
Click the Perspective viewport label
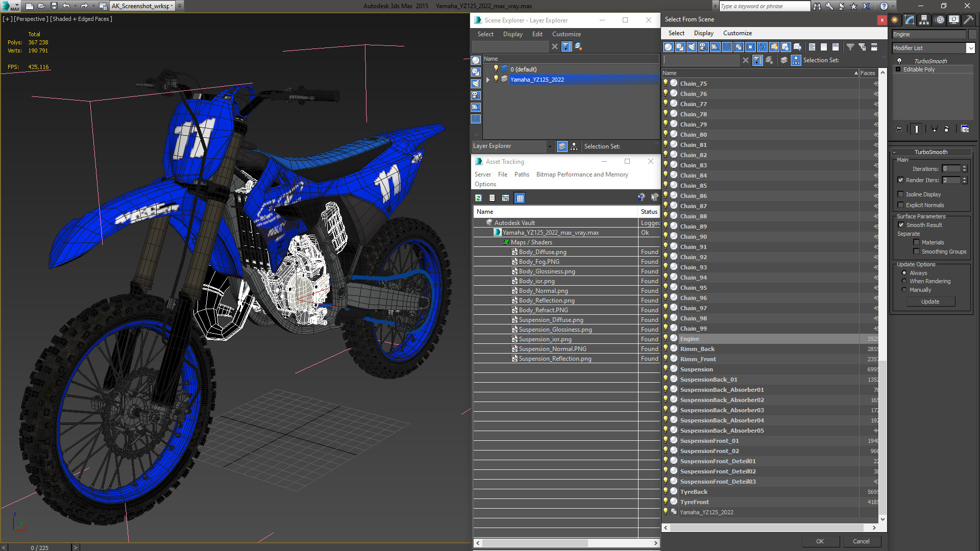click(31, 19)
